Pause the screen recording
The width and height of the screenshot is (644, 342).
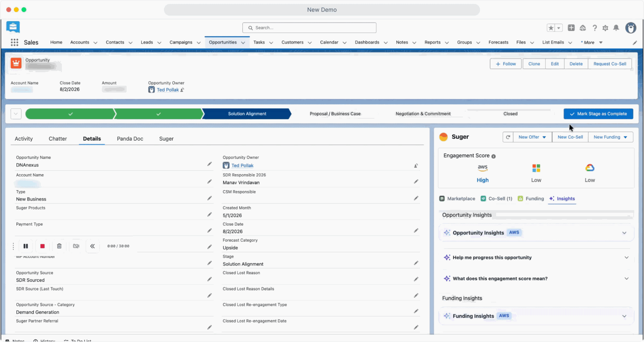26,246
